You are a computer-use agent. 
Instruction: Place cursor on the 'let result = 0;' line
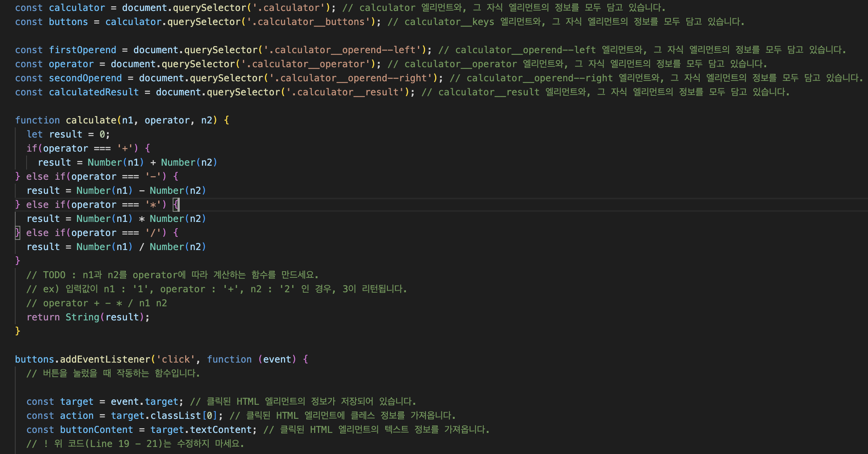[x=68, y=134]
